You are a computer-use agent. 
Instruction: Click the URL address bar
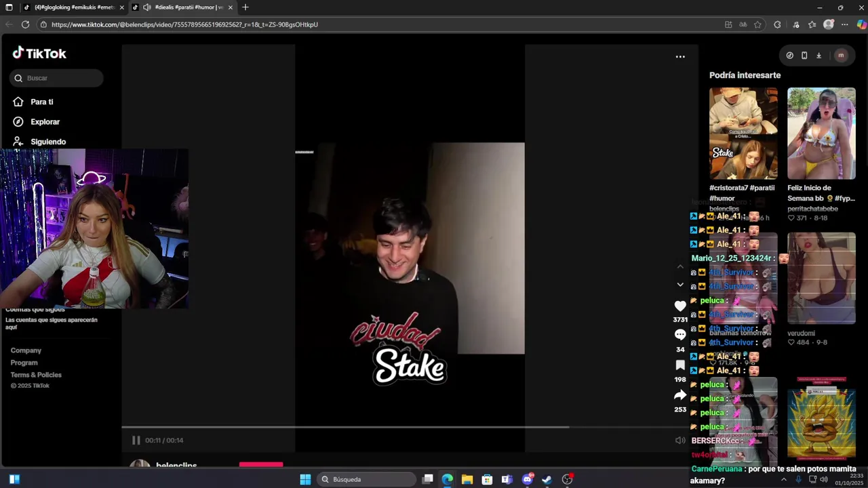point(380,24)
